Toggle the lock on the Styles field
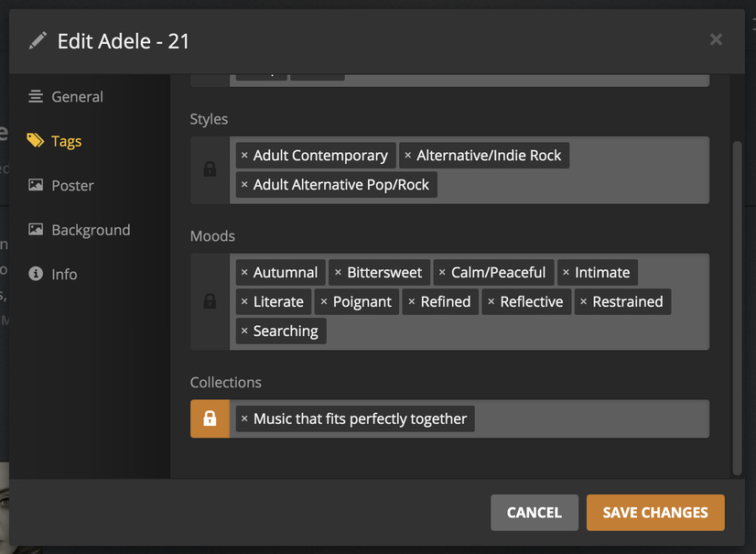This screenshot has height=554, width=756. point(210,169)
